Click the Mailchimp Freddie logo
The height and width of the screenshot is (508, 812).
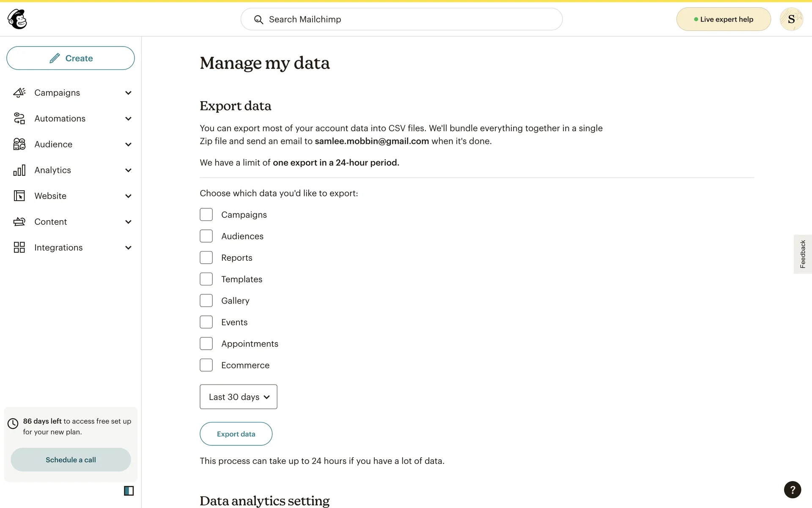[17, 19]
